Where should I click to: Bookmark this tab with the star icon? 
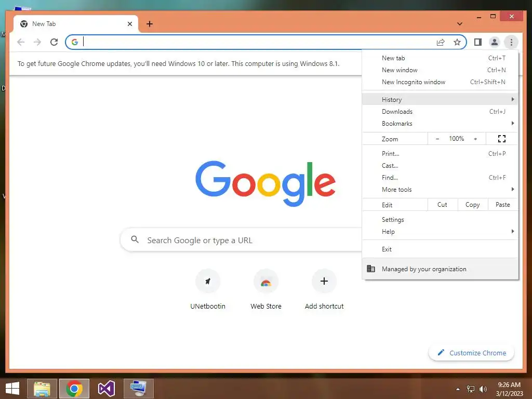coord(457,42)
